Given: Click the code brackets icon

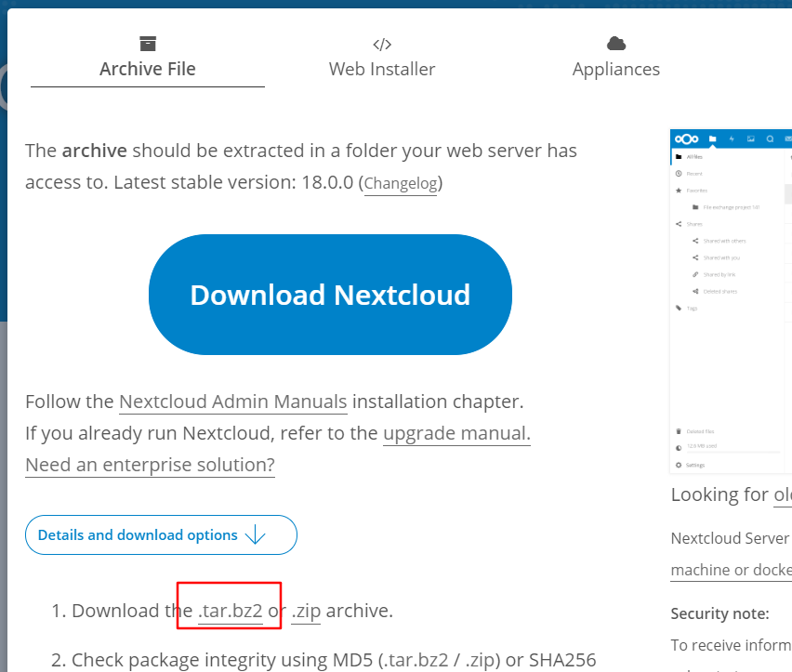Looking at the screenshot, I should point(382,45).
